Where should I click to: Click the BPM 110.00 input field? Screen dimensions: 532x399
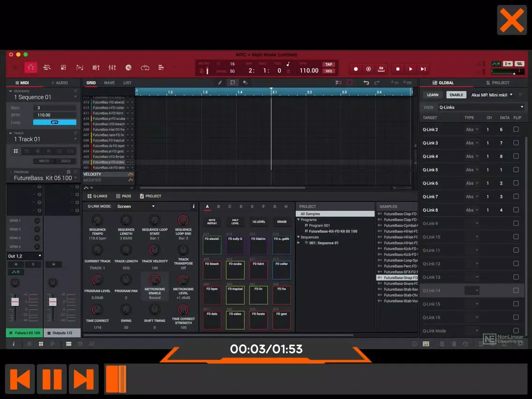click(x=55, y=115)
